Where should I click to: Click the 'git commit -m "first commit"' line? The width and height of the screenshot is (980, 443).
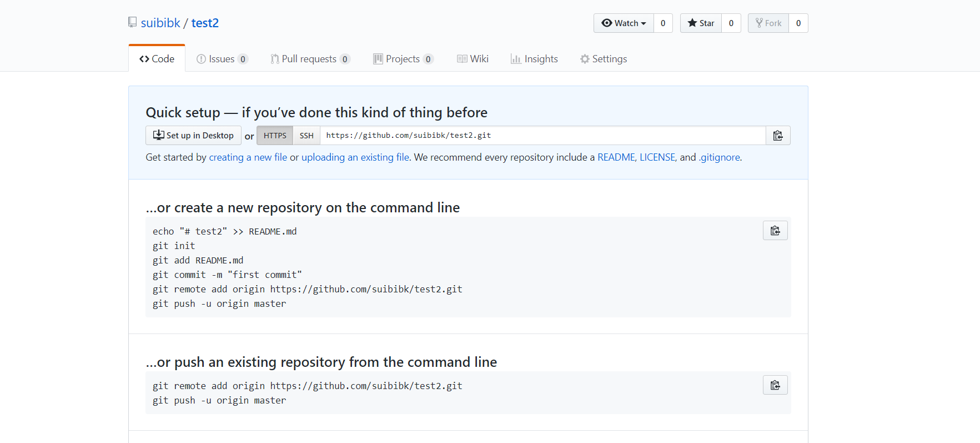click(x=228, y=275)
